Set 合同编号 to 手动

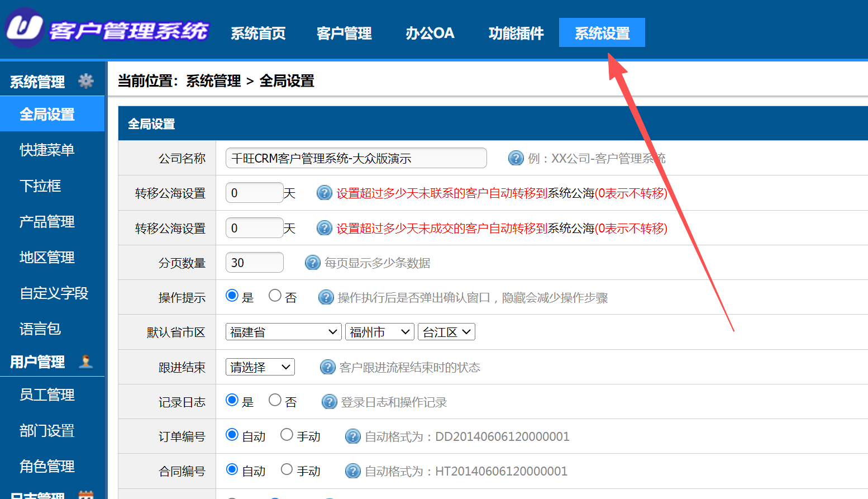pos(287,469)
